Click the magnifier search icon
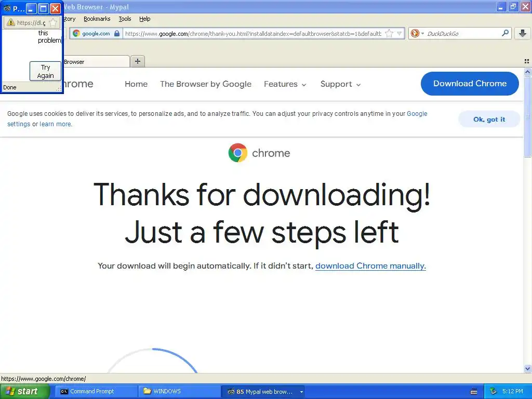Screen dimensions: 532x399 coord(505,33)
